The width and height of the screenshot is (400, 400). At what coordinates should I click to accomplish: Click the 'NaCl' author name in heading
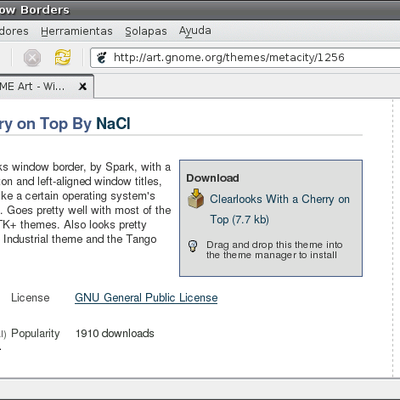pos(113,123)
